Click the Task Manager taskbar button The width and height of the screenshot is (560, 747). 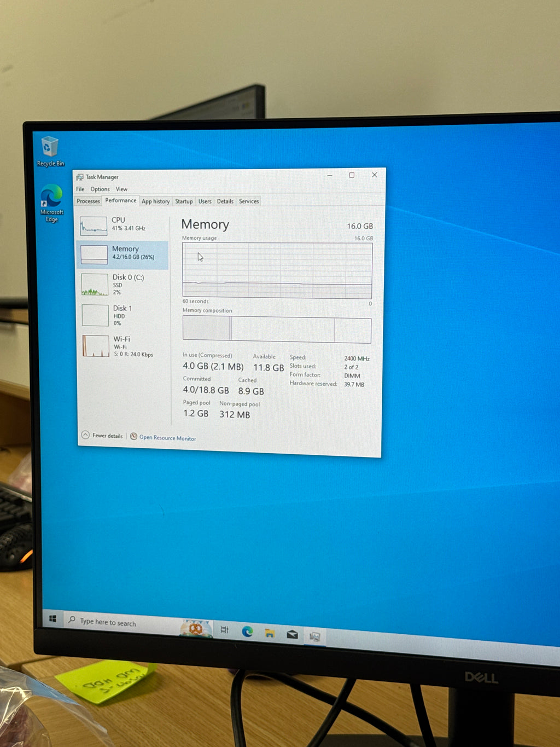click(314, 636)
